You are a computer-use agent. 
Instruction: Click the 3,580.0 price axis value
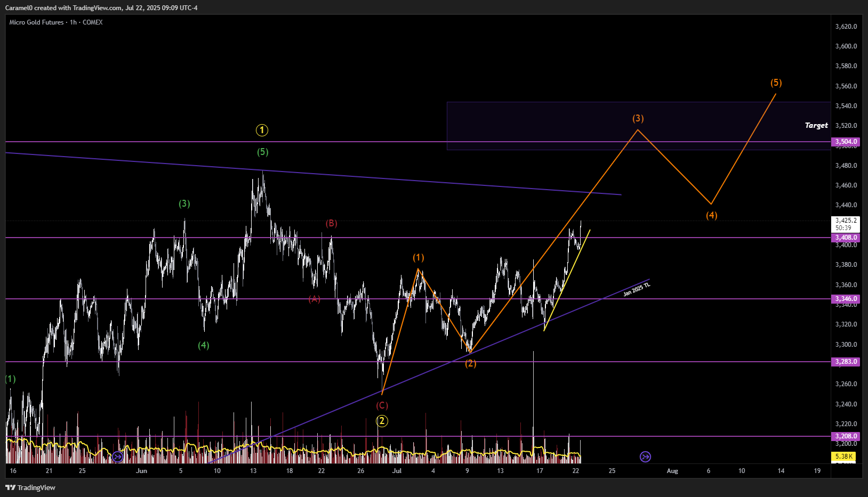point(846,66)
